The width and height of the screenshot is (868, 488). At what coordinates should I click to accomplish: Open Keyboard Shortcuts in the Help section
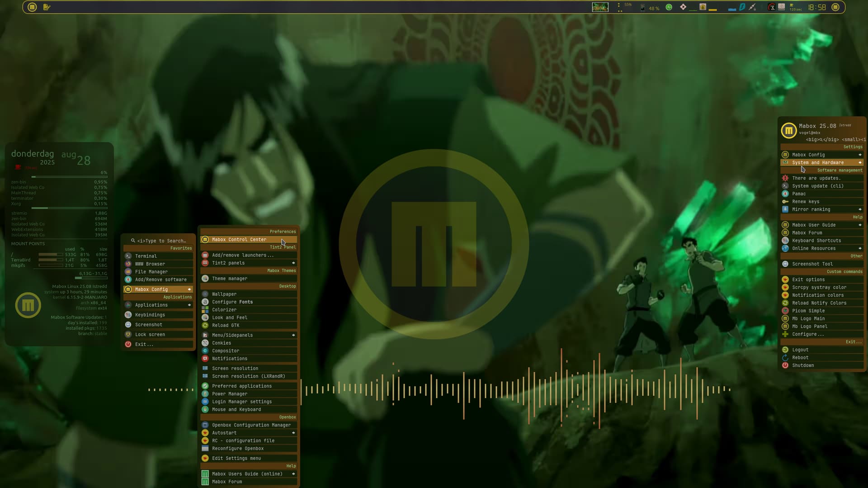[816, 241]
